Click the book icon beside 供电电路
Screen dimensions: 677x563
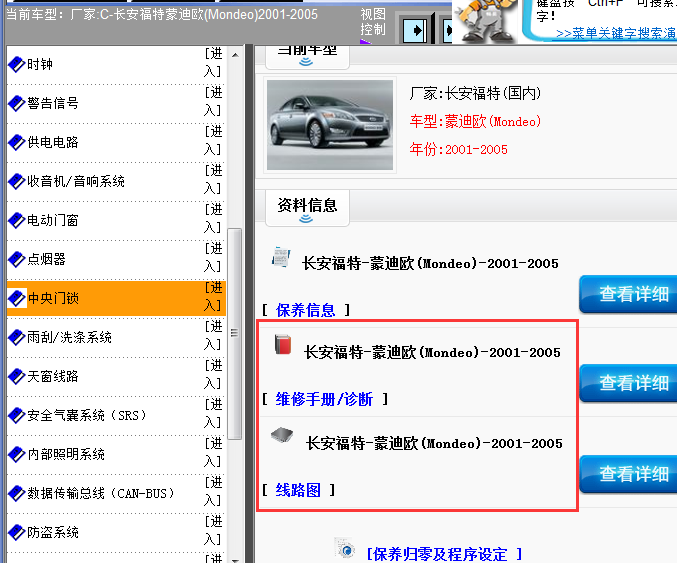click(17, 142)
